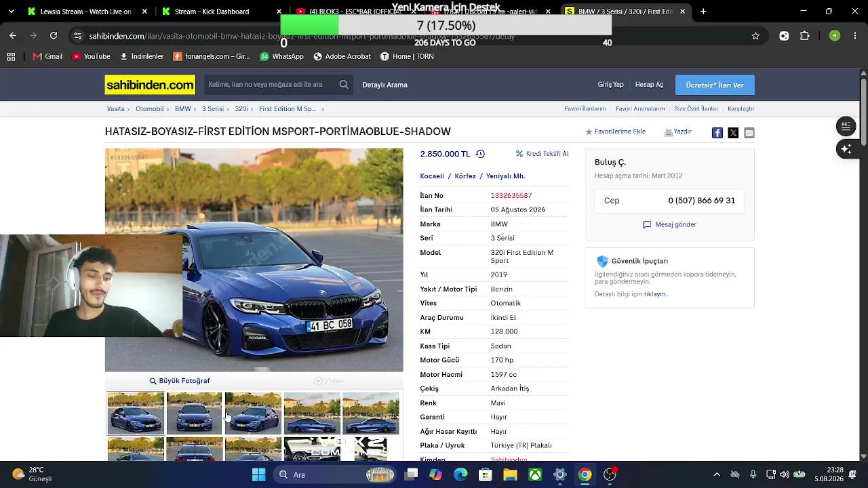Open File Explorer from taskbar
868x488 pixels.
[510, 474]
